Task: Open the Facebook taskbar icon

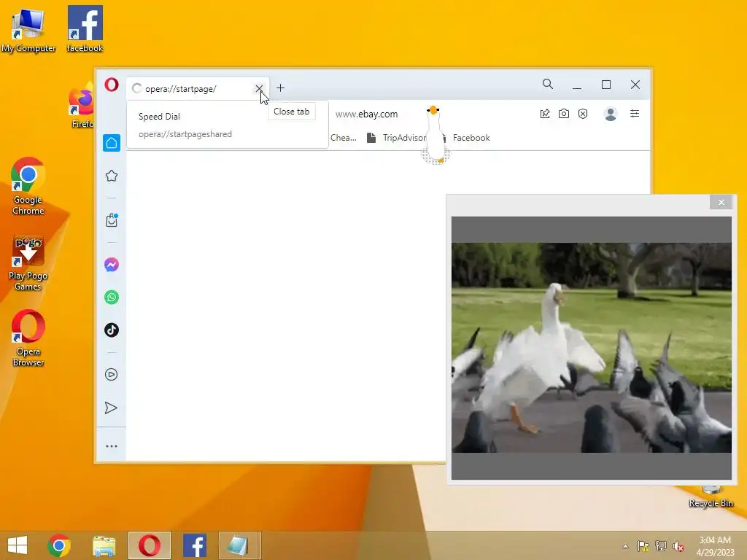Action: [x=194, y=545]
